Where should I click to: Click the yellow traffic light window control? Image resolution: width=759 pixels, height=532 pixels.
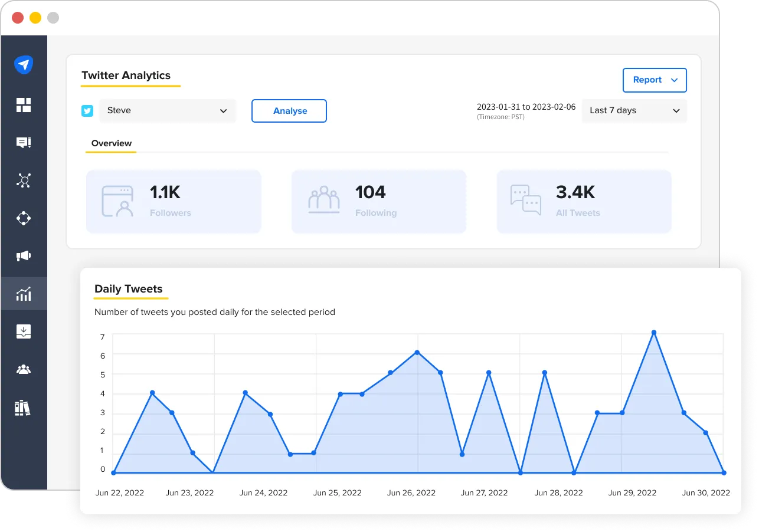[35, 17]
